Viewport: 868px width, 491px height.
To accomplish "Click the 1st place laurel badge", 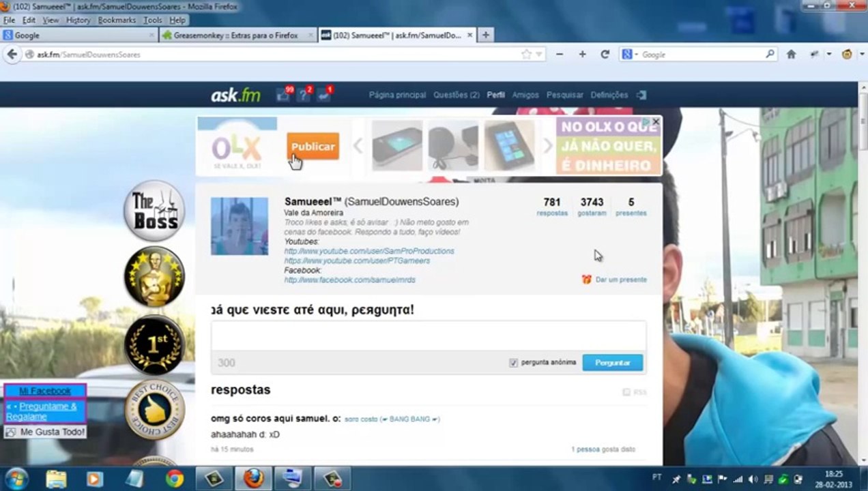I will (x=154, y=344).
